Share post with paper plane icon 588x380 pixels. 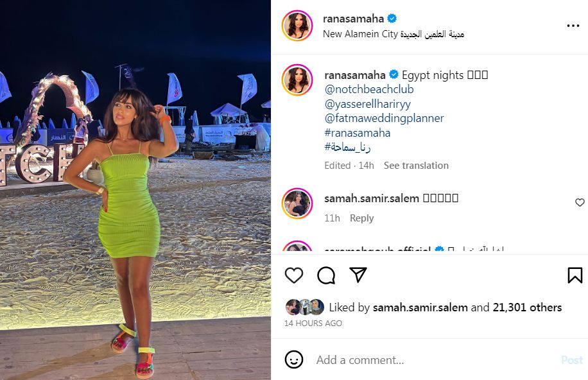[x=358, y=275]
